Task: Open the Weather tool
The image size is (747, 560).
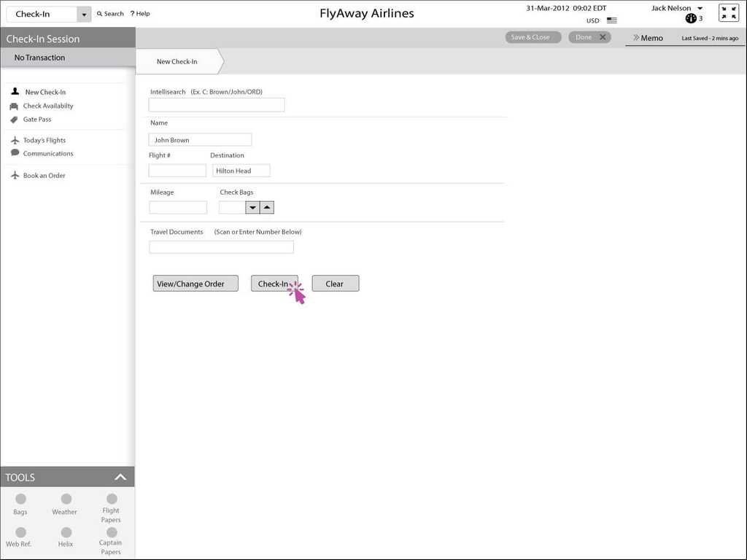Action: (x=66, y=499)
